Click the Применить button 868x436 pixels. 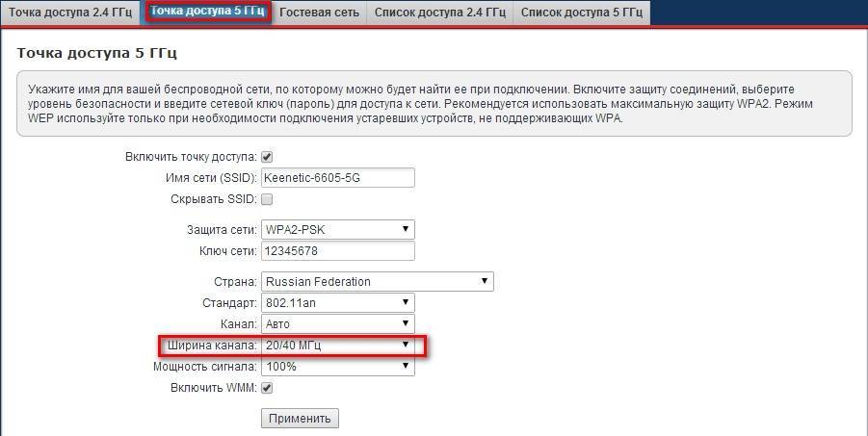[300, 419]
